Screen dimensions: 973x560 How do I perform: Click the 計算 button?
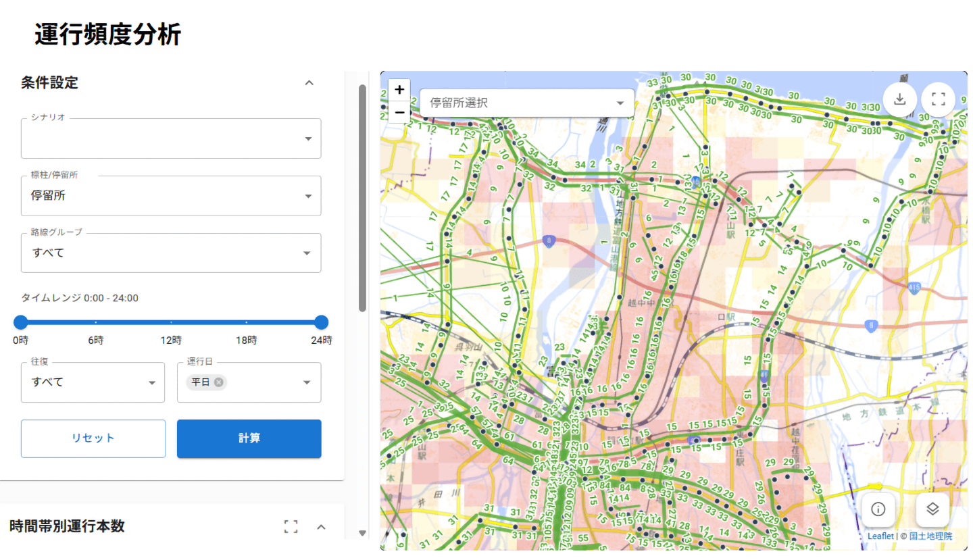(249, 438)
